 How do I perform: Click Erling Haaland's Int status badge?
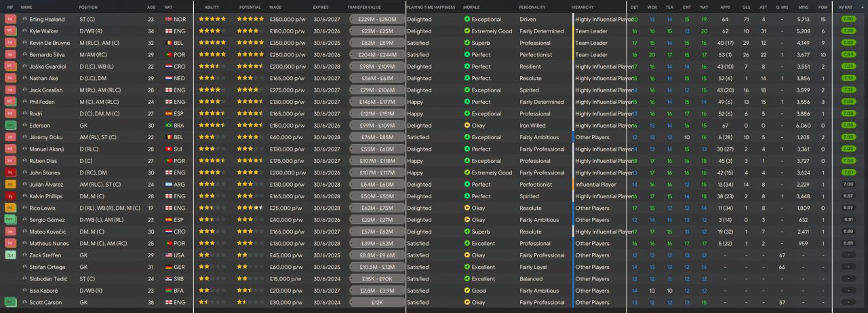(x=9, y=20)
